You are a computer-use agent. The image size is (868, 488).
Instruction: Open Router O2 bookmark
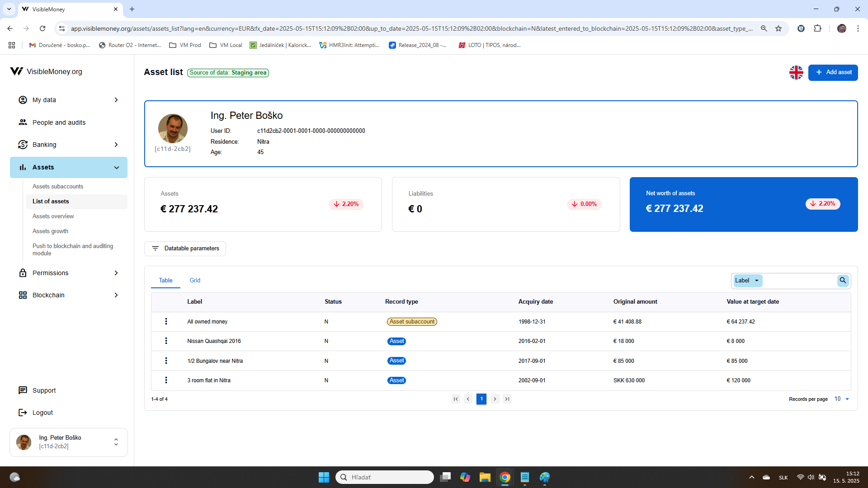(130, 45)
